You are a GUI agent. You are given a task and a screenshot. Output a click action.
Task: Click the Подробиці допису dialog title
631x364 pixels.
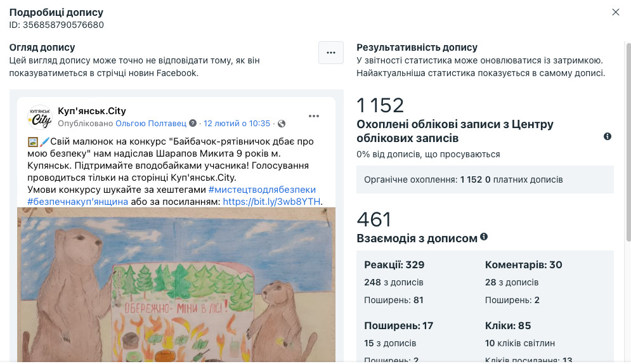56,13
